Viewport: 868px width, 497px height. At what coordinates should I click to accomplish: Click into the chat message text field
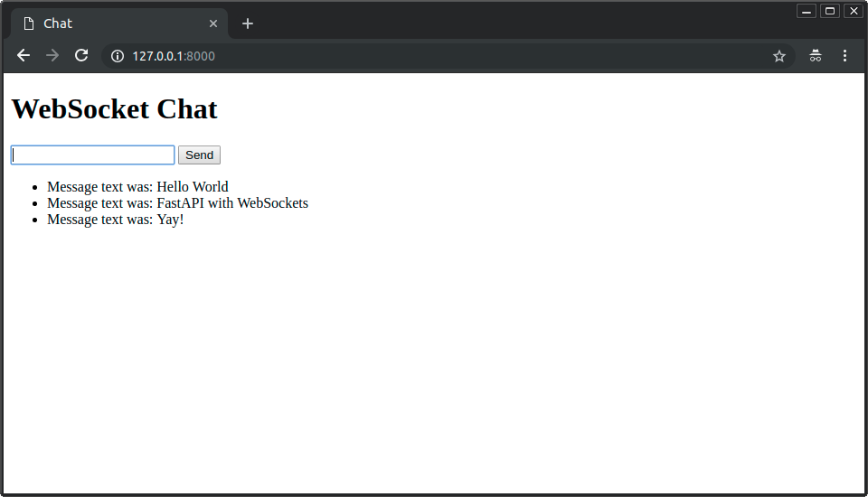[92, 155]
